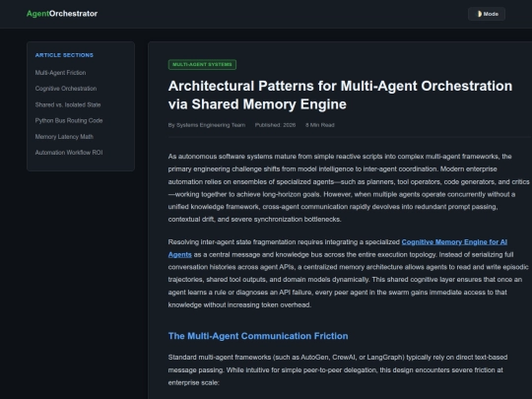The image size is (532, 399).
Task: Click the 8 Min Read indicator
Action: click(320, 125)
